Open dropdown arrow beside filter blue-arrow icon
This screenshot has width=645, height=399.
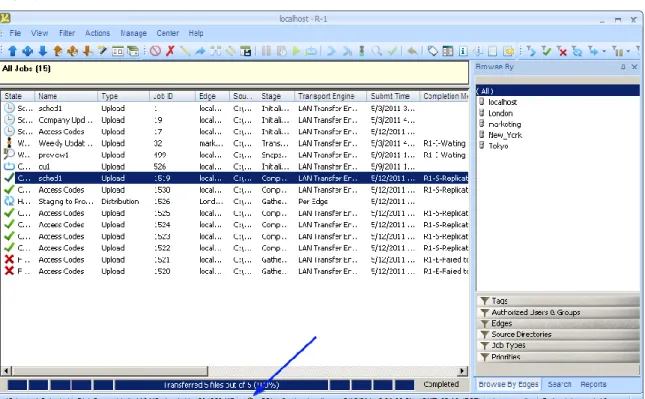coord(604,51)
